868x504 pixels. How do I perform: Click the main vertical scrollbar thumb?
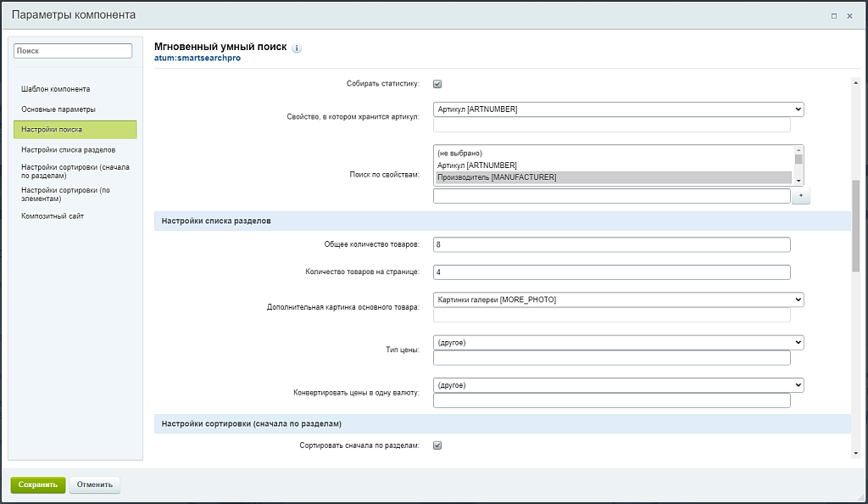click(855, 225)
